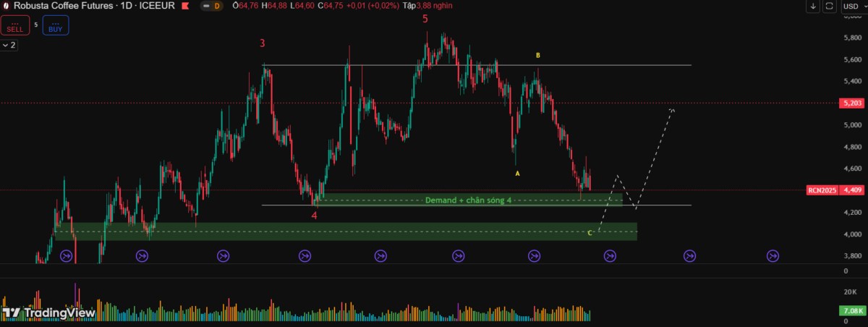Select the red wave label 4
Screen dimensions: 868x327
click(x=314, y=215)
